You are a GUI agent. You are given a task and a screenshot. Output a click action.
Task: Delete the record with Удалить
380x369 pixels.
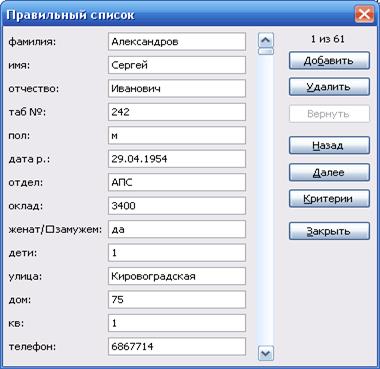coord(329,87)
